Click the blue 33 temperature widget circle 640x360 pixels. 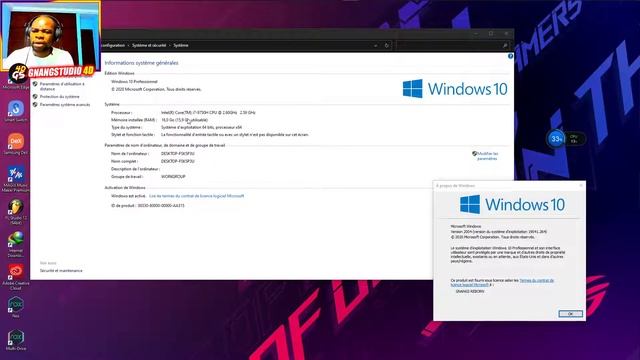pyautogui.click(x=556, y=139)
